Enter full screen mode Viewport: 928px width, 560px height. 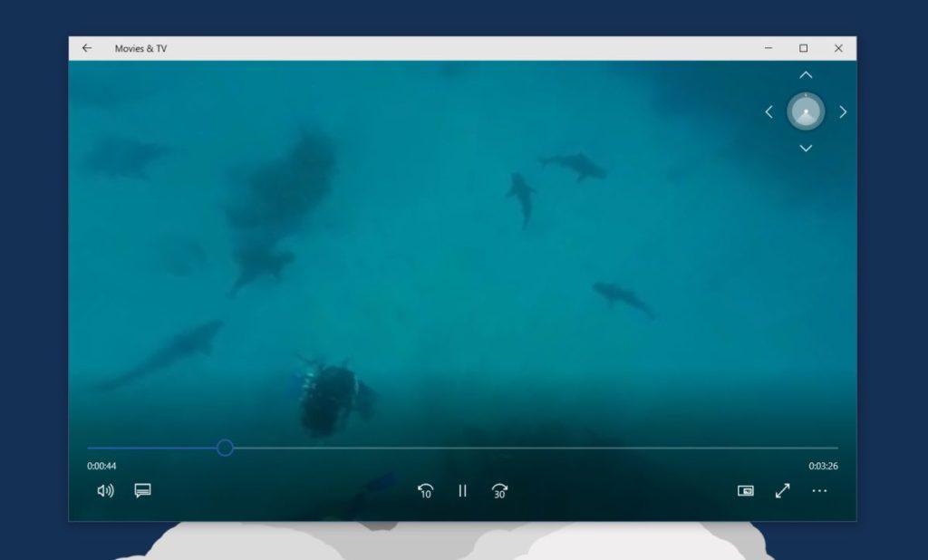click(782, 490)
